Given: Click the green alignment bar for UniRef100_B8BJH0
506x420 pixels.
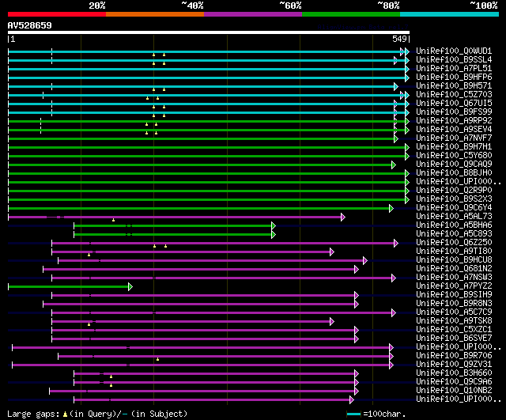Looking at the screenshot, I should 207,174.
